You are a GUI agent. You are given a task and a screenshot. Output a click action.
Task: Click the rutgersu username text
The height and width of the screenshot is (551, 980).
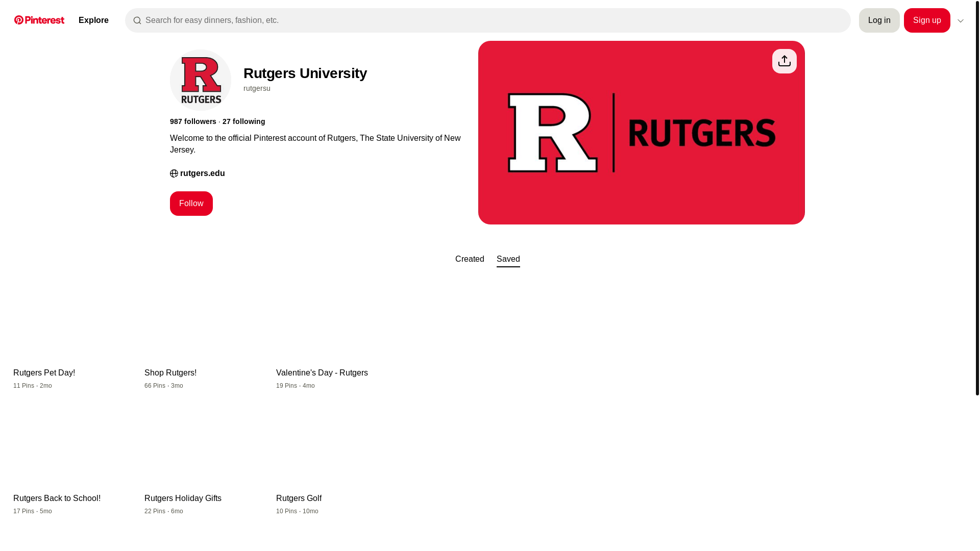(257, 88)
